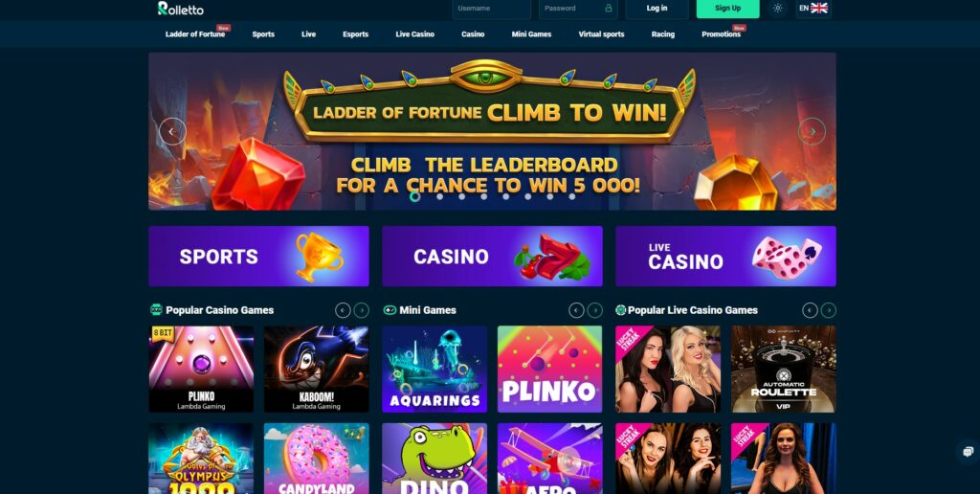Toggle the light/dark theme sun icon
980x494 pixels.
[777, 8]
